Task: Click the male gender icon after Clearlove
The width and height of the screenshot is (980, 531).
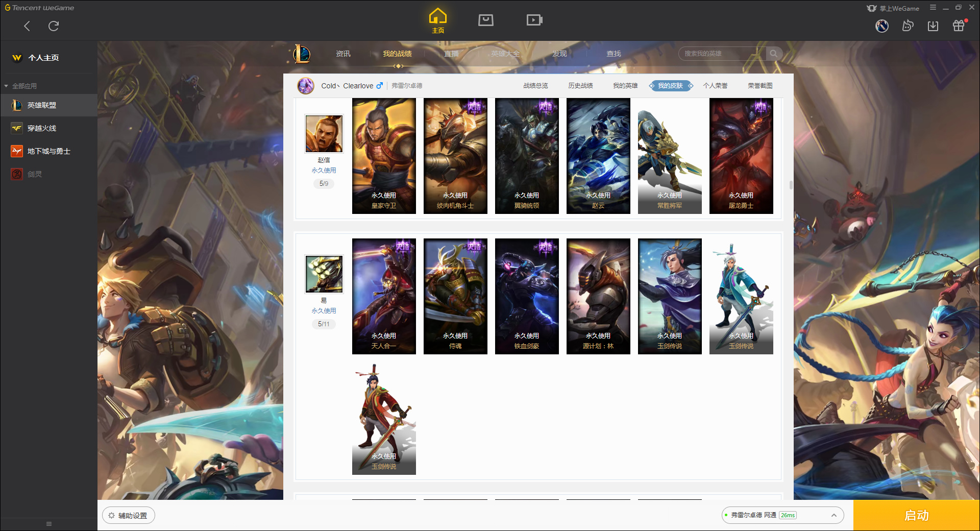Action: 379,86
